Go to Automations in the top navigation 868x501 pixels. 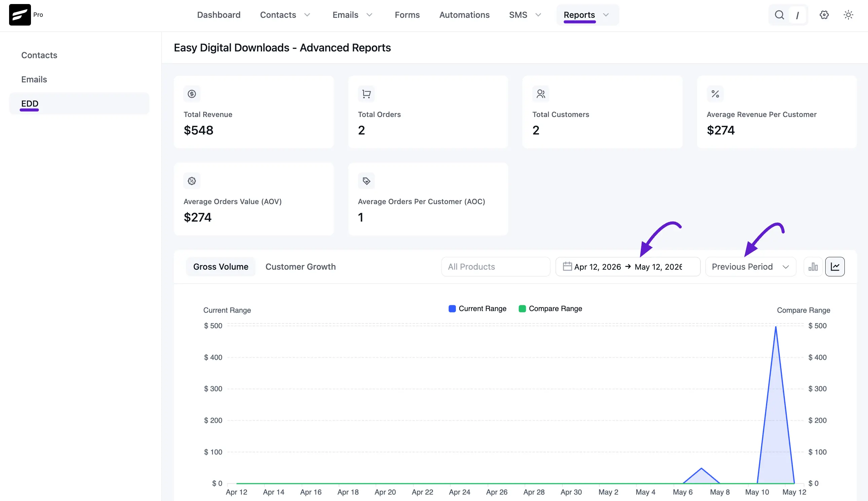click(x=464, y=15)
